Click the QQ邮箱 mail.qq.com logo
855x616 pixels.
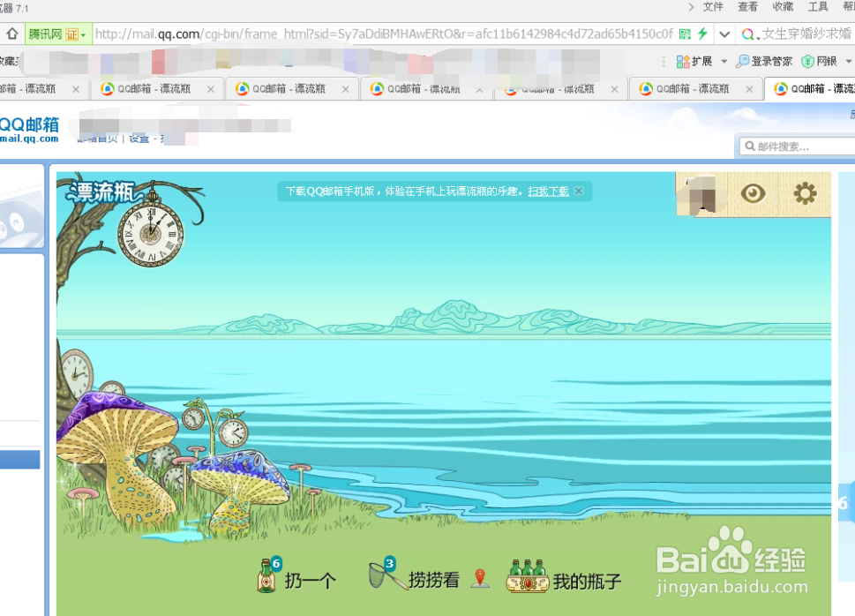click(x=29, y=130)
